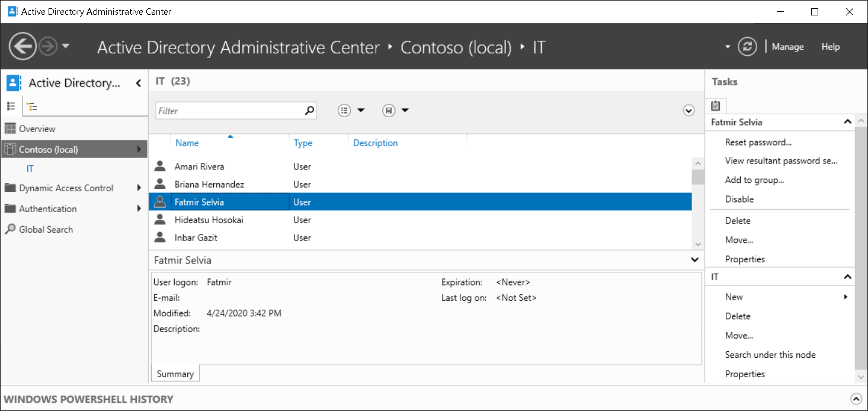The height and width of the screenshot is (411, 868).
Task: Click the back navigation arrow
Action: (x=23, y=46)
